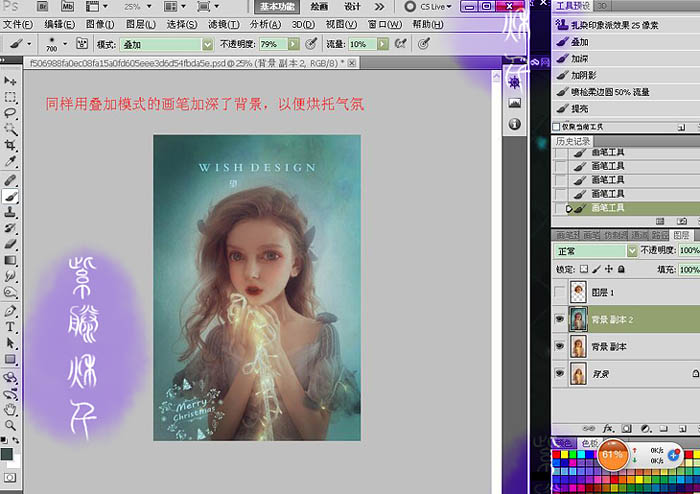Image resolution: width=700 pixels, height=494 pixels.
Task: Select the Hand tool
Action: click(10, 409)
